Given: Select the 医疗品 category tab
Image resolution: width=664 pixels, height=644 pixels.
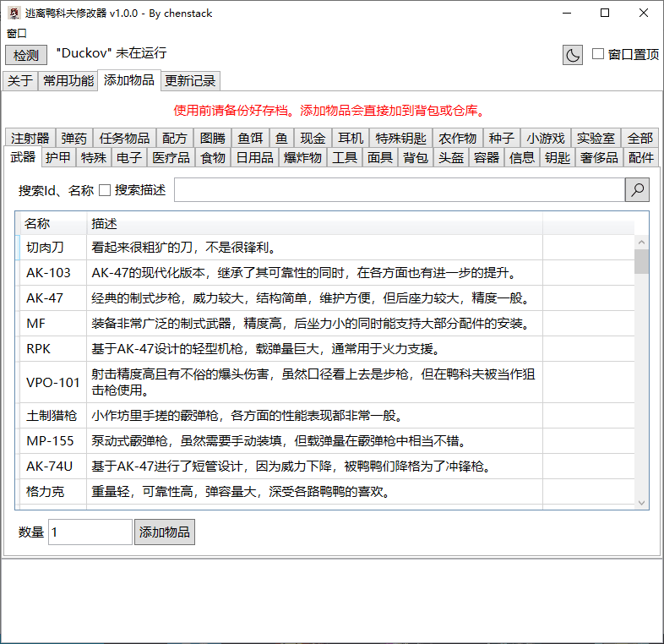Looking at the screenshot, I should pos(171,157).
